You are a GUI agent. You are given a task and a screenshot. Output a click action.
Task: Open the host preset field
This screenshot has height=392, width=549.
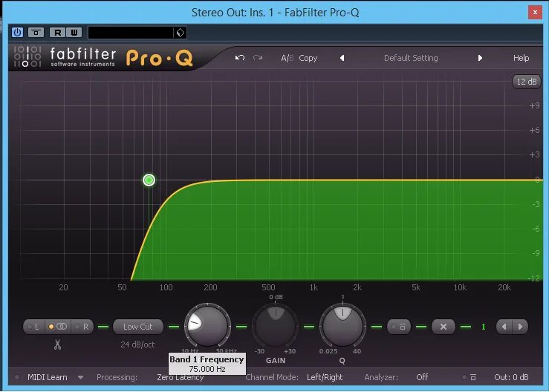[131, 33]
